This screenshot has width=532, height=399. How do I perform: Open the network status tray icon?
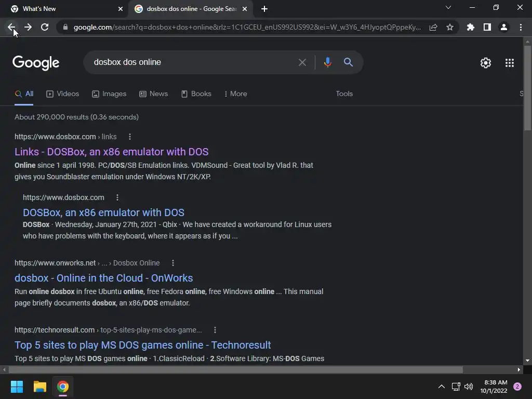[x=456, y=387]
